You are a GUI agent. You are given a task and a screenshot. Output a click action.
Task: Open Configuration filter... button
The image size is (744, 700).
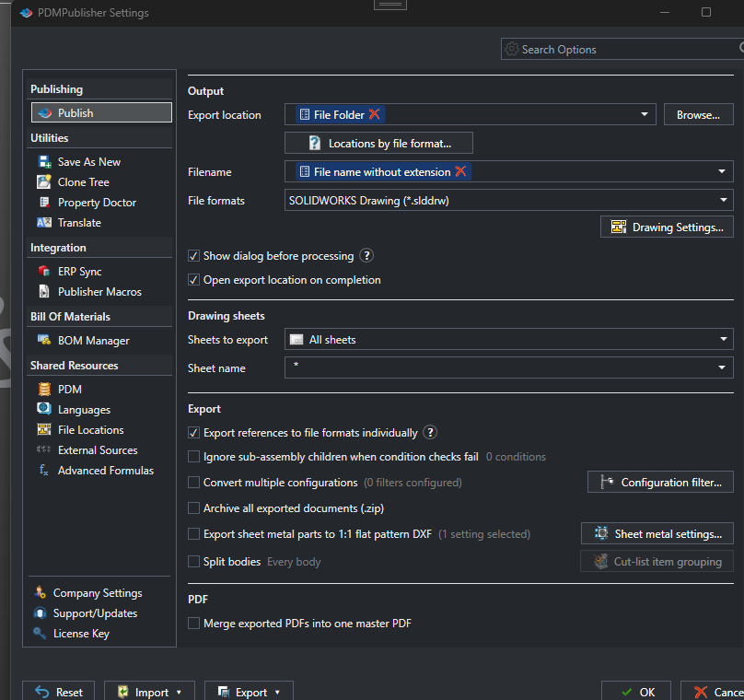660,482
